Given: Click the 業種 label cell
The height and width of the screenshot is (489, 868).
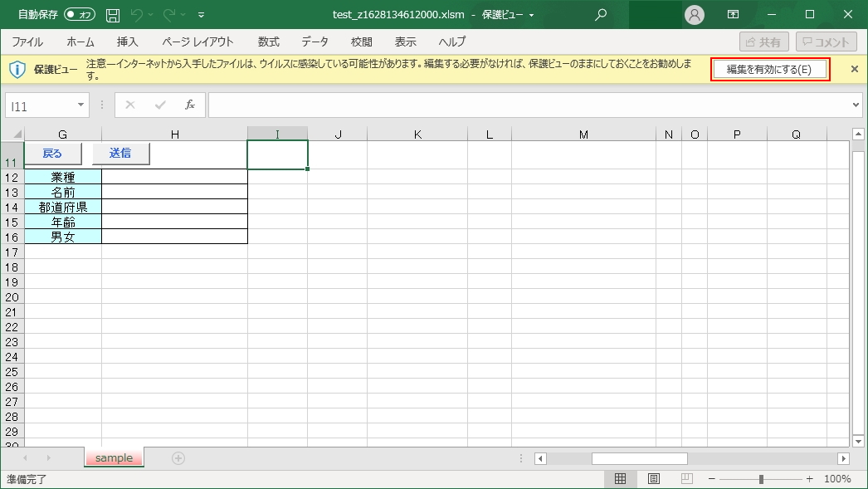Looking at the screenshot, I should click(x=62, y=177).
